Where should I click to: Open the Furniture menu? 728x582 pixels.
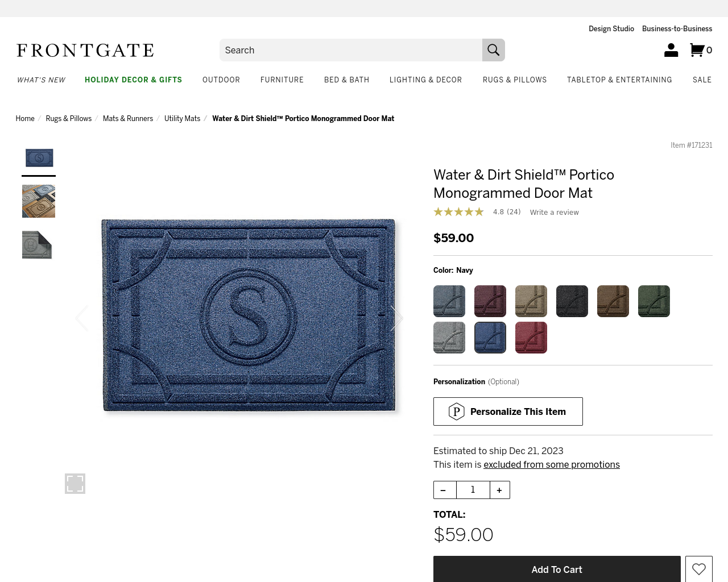282,80
